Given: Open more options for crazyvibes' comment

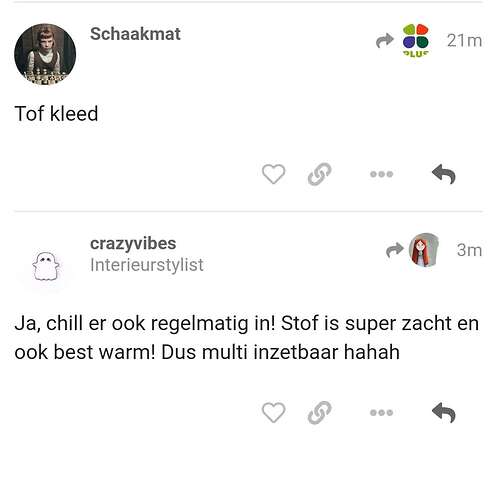Looking at the screenshot, I should coord(382,413).
